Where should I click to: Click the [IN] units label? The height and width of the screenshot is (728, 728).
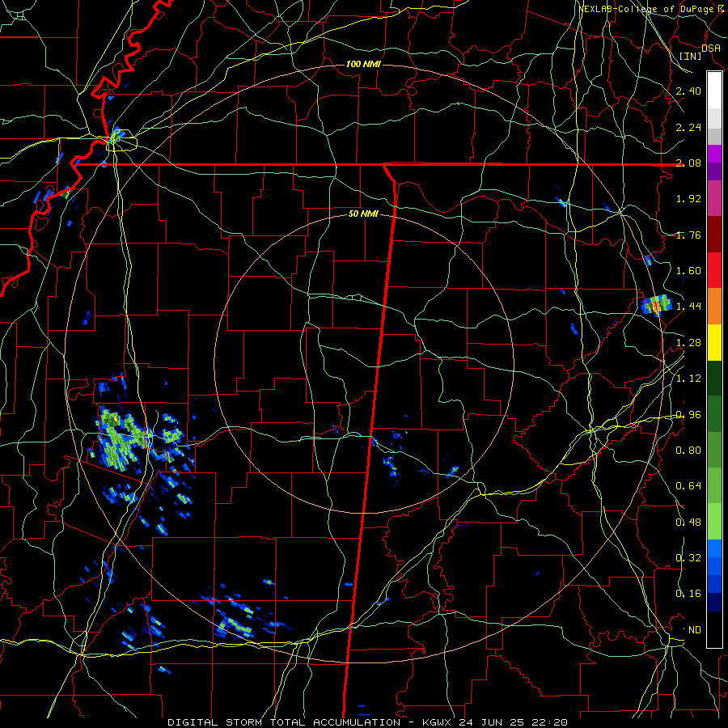tap(691, 56)
